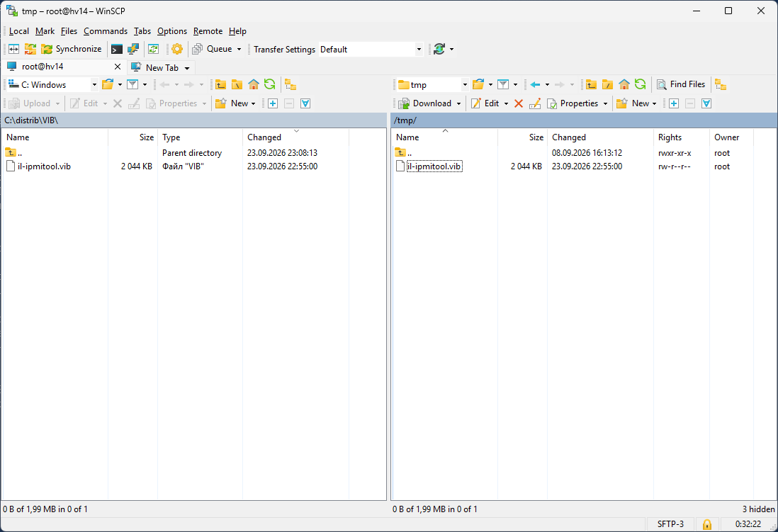The height and width of the screenshot is (532, 778).
Task: Open the New Tab tab
Action: point(161,67)
